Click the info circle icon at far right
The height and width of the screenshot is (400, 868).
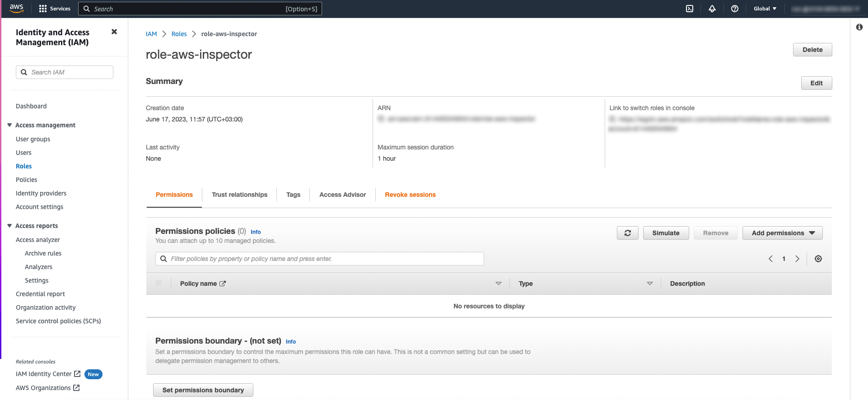[x=859, y=27]
